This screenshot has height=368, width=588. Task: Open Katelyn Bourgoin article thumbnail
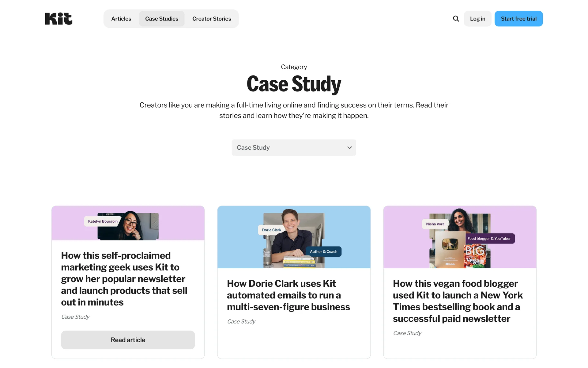click(x=128, y=223)
